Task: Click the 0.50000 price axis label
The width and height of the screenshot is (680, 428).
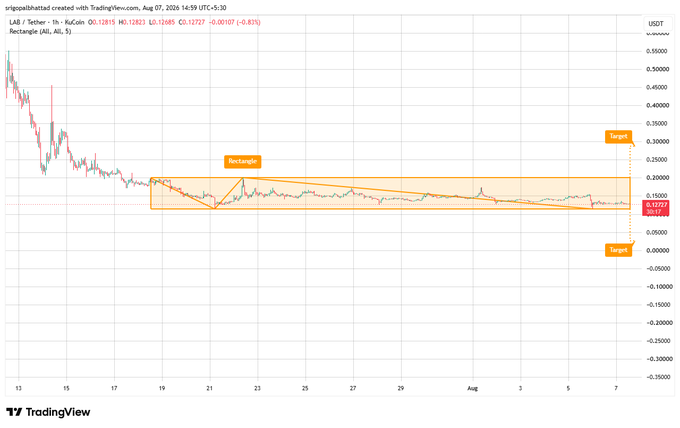Action: tap(657, 69)
